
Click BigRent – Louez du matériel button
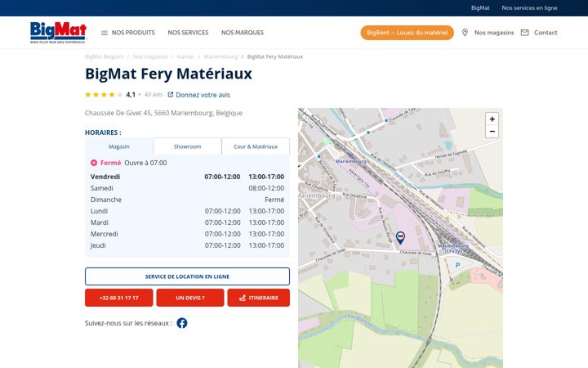point(408,33)
